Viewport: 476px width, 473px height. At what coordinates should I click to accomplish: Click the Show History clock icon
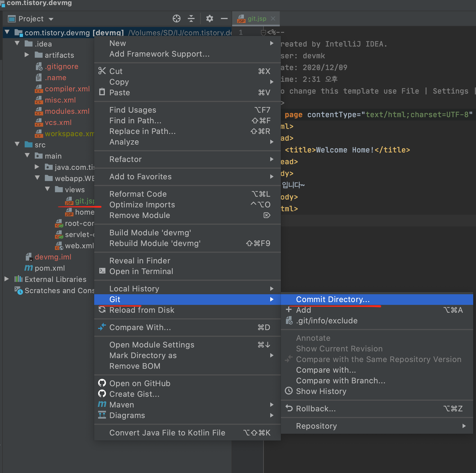click(289, 391)
